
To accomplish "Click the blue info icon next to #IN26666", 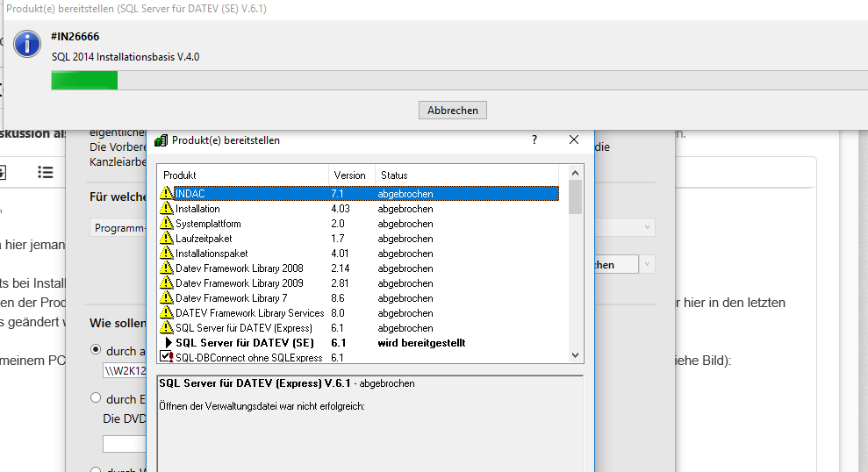I will click(27, 44).
